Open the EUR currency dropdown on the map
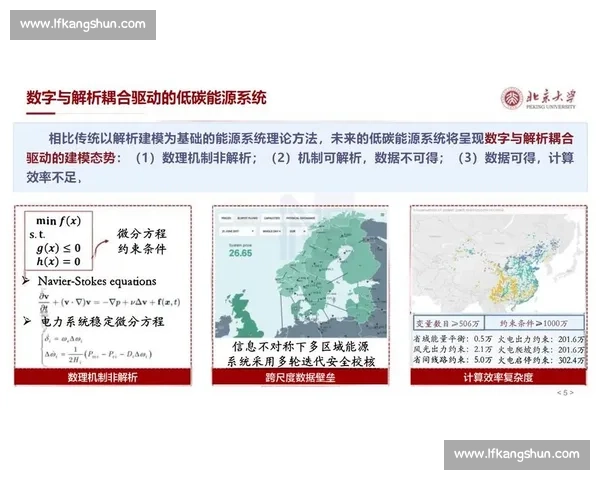The width and height of the screenshot is (600, 480). click(297, 231)
